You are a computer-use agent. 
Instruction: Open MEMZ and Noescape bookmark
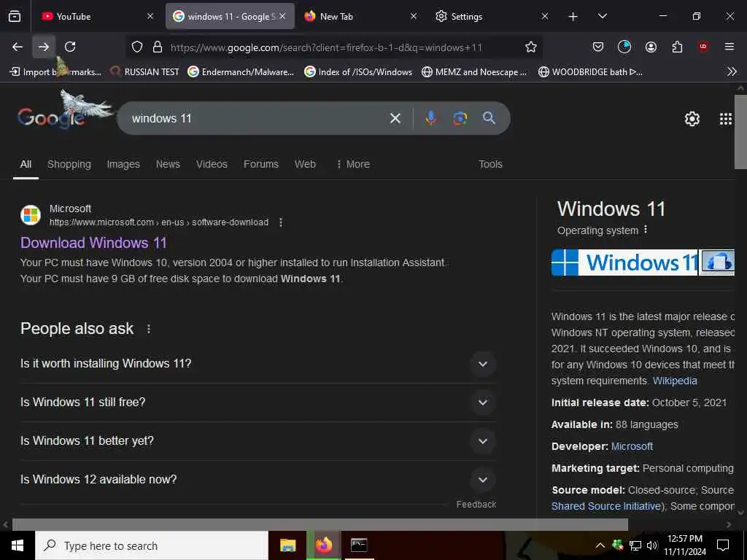tap(474, 72)
